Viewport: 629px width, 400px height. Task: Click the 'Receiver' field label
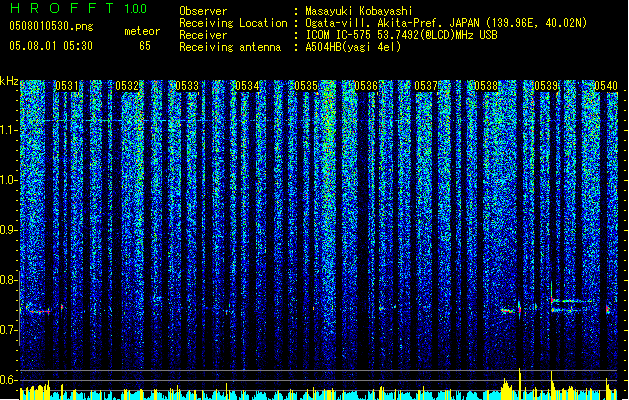click(203, 35)
